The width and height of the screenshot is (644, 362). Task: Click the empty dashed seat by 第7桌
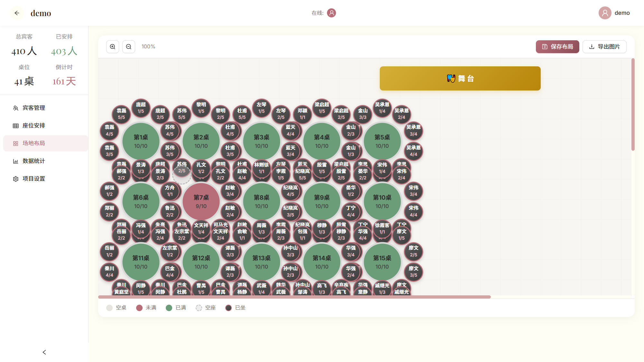(182, 175)
